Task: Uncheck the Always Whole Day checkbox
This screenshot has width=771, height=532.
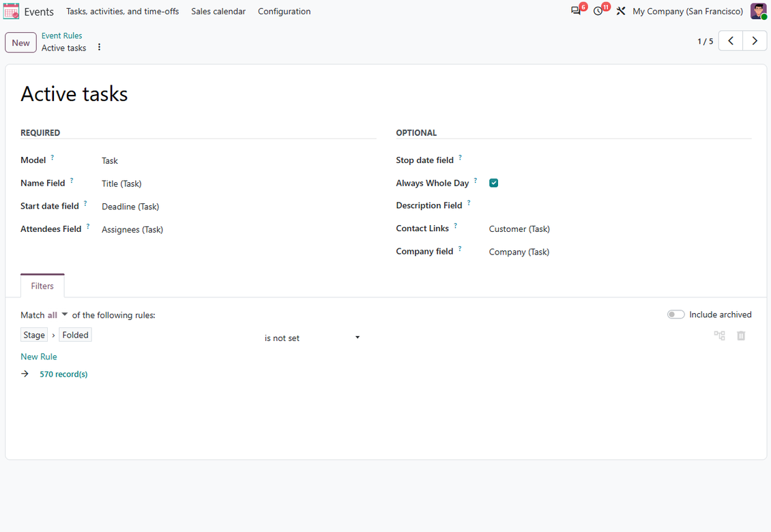Action: click(x=494, y=183)
